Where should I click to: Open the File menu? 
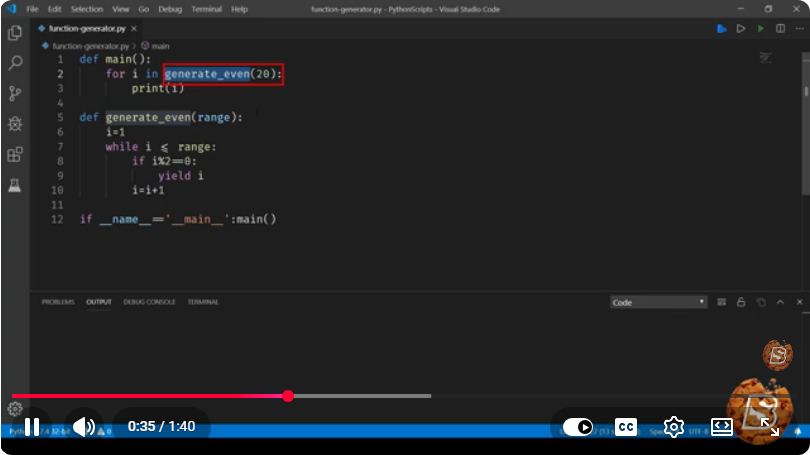point(32,9)
